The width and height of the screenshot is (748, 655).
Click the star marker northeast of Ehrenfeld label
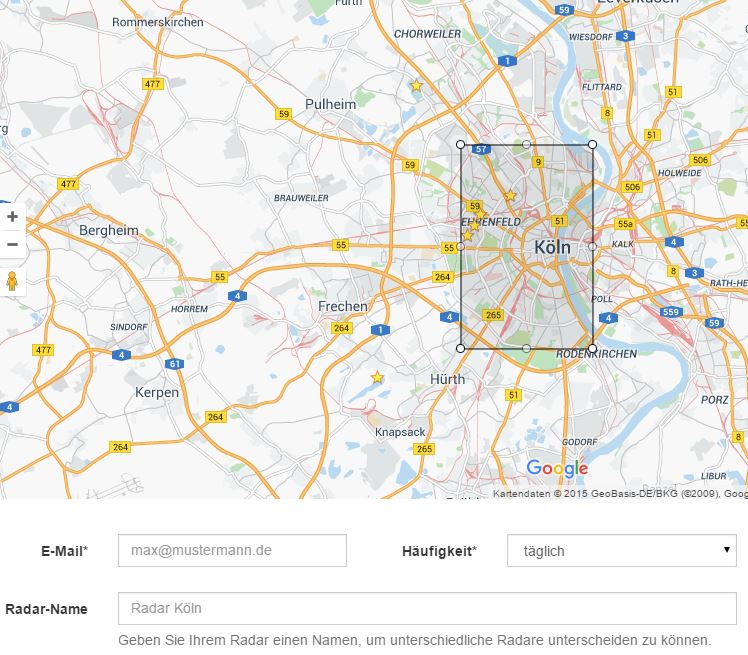(510, 195)
